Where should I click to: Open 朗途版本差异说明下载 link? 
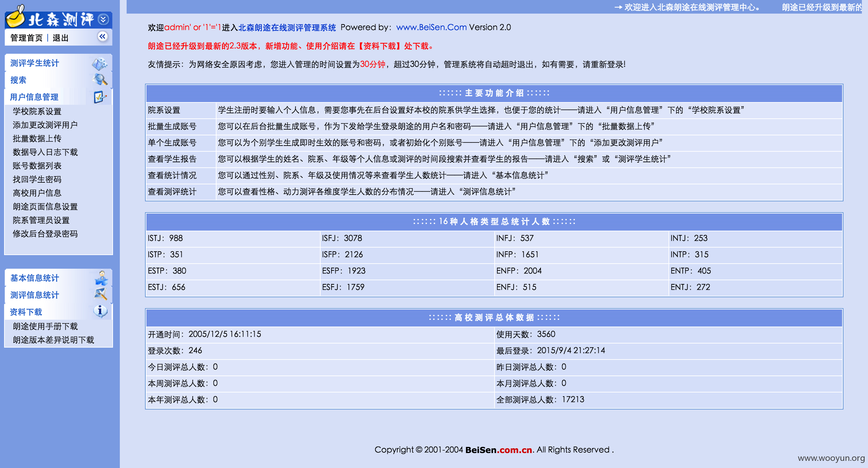(53, 340)
